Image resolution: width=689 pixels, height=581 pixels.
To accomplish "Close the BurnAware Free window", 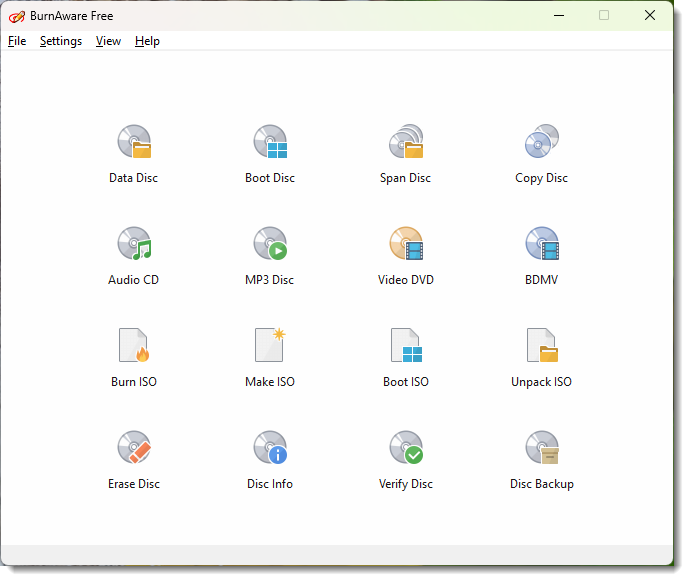I will coord(650,15).
